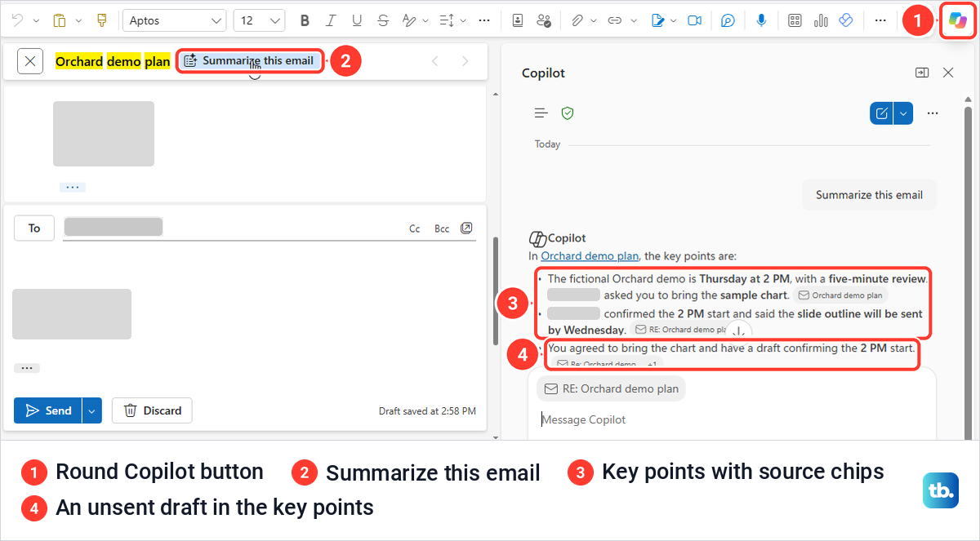Open the apps grid icon
This screenshot has height=541, width=980.
[x=795, y=20]
